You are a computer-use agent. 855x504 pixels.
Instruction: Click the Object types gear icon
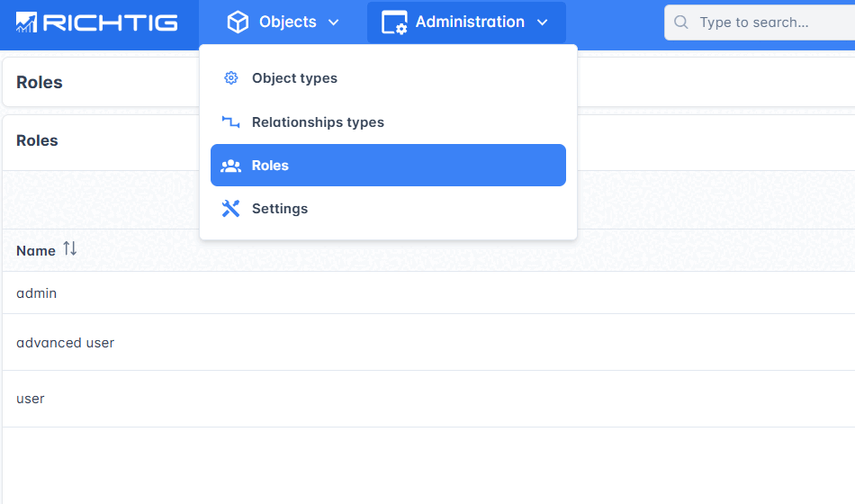pyautogui.click(x=231, y=78)
